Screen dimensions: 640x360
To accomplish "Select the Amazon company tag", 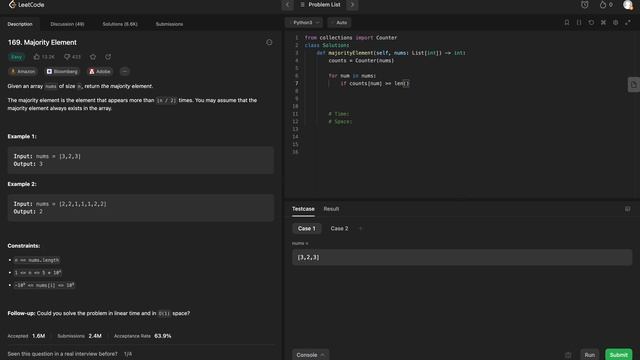I will pos(23,71).
